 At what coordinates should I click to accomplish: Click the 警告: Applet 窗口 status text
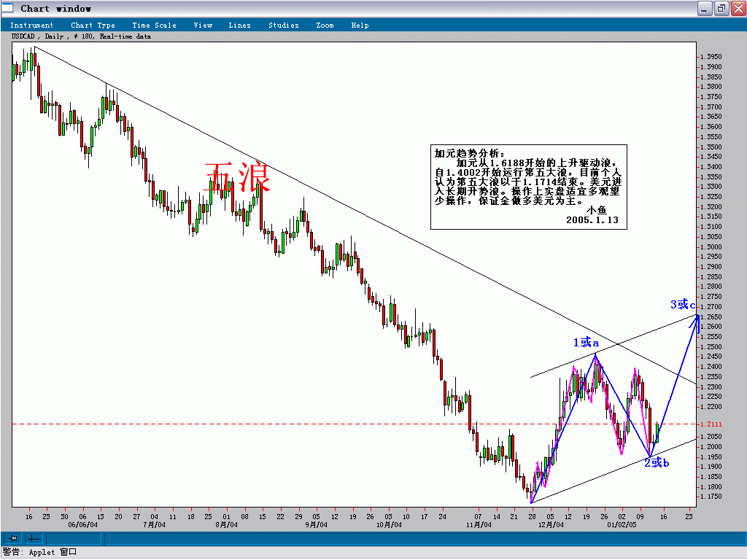[39, 553]
